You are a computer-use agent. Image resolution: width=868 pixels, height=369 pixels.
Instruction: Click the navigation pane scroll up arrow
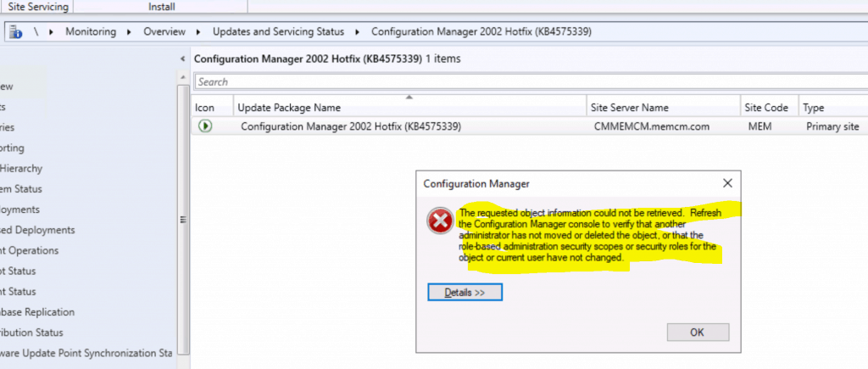(x=183, y=77)
